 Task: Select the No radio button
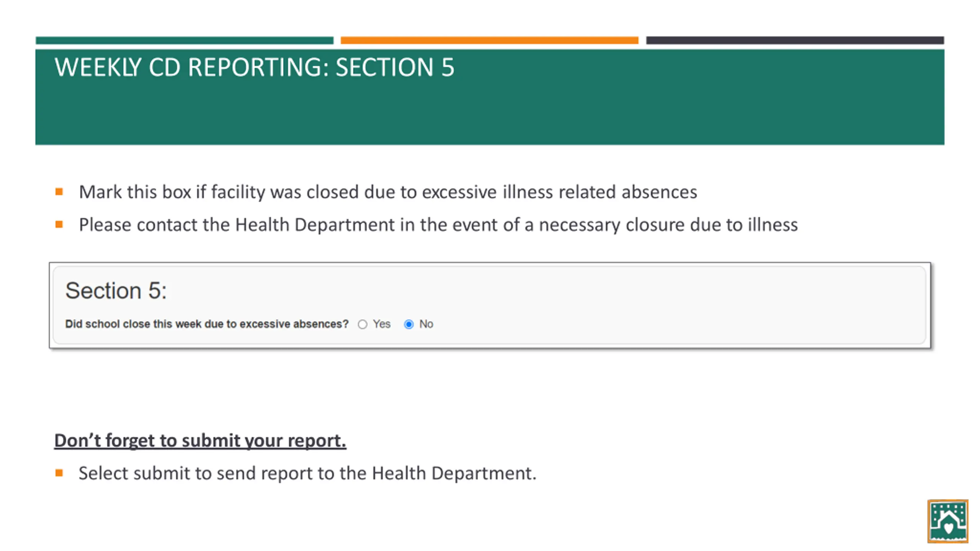coord(409,324)
